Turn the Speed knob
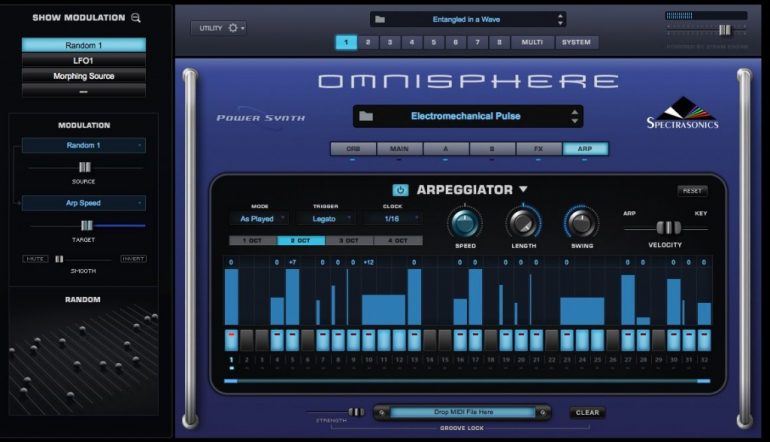Image resolution: width=770 pixels, height=442 pixels. pos(464,222)
